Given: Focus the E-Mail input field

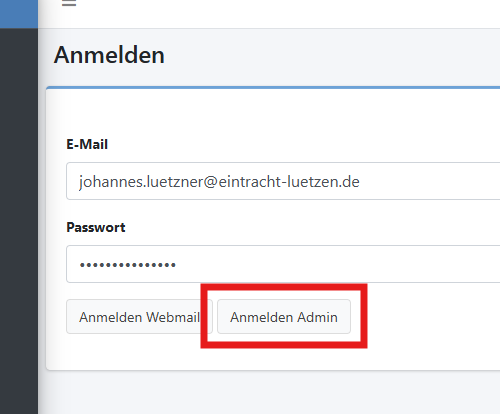Looking at the screenshot, I should [283, 181].
